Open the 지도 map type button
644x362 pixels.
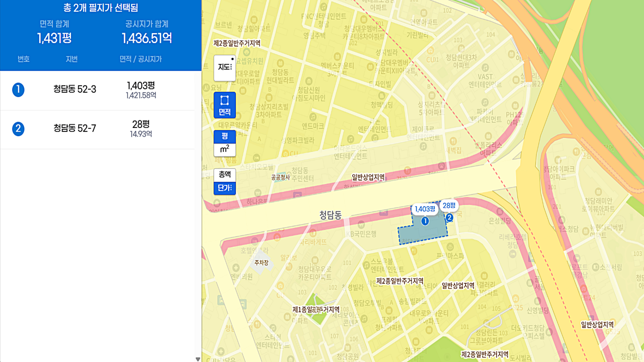[x=225, y=68]
